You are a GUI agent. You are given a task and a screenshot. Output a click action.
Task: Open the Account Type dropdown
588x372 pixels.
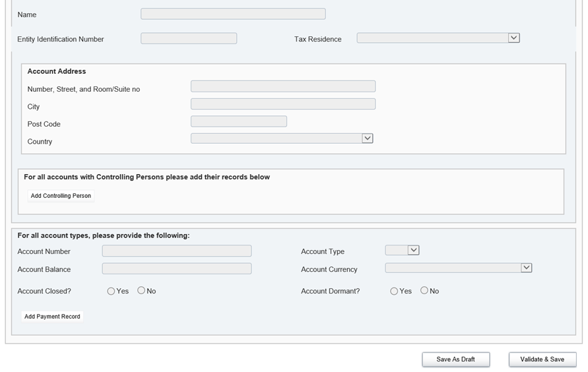pos(403,251)
